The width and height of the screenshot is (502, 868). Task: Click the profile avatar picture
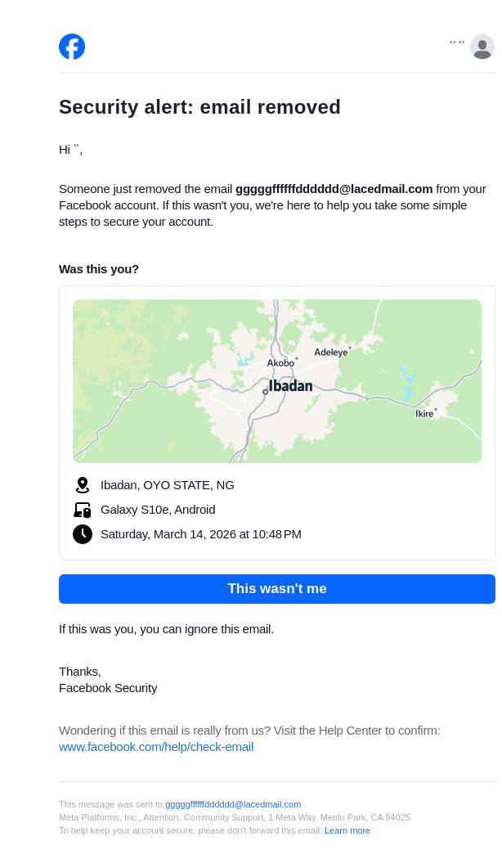[x=482, y=47]
